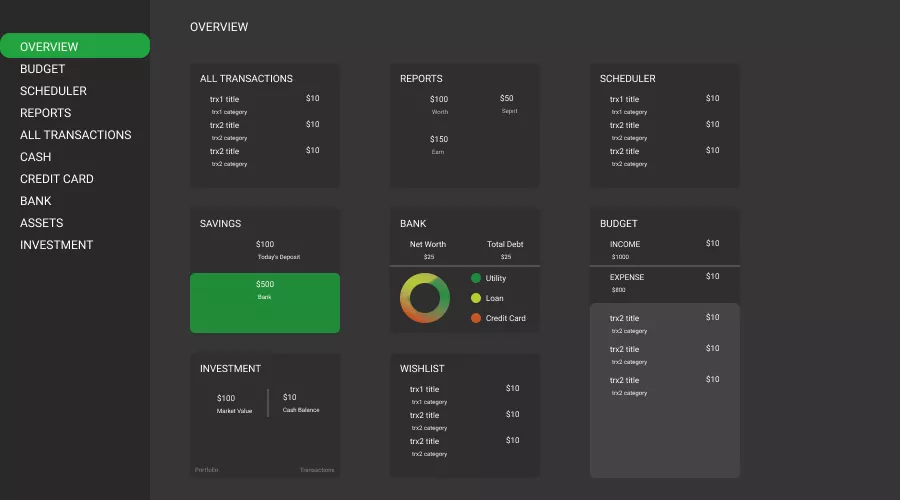The width and height of the screenshot is (900, 500).
Task: Click the $150 Earn value in Reports
Action: click(x=439, y=140)
